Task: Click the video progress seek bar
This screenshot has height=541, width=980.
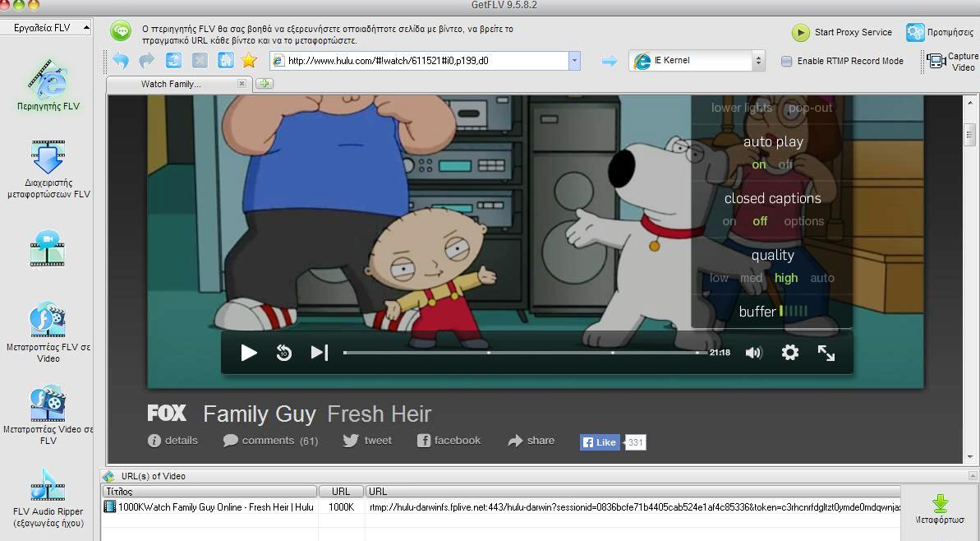Action: 524,353
